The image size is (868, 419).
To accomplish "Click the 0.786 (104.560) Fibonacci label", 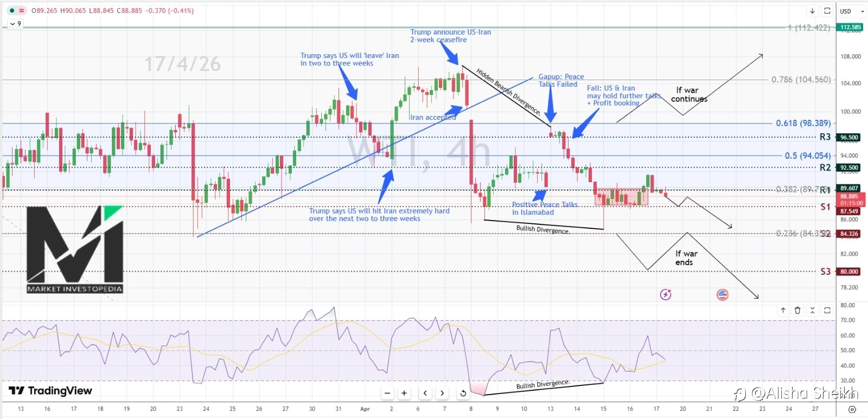I will [x=801, y=79].
